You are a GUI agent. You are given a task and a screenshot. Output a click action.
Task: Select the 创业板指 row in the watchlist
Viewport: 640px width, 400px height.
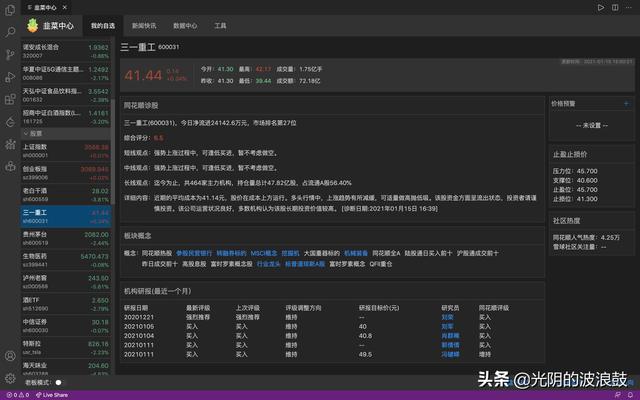click(66, 173)
